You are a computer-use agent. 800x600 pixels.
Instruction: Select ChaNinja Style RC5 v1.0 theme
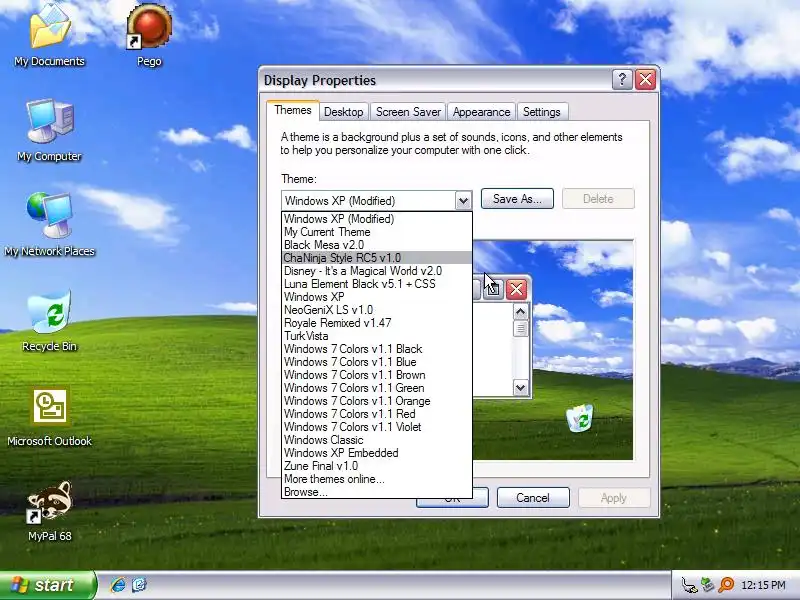tap(377, 258)
